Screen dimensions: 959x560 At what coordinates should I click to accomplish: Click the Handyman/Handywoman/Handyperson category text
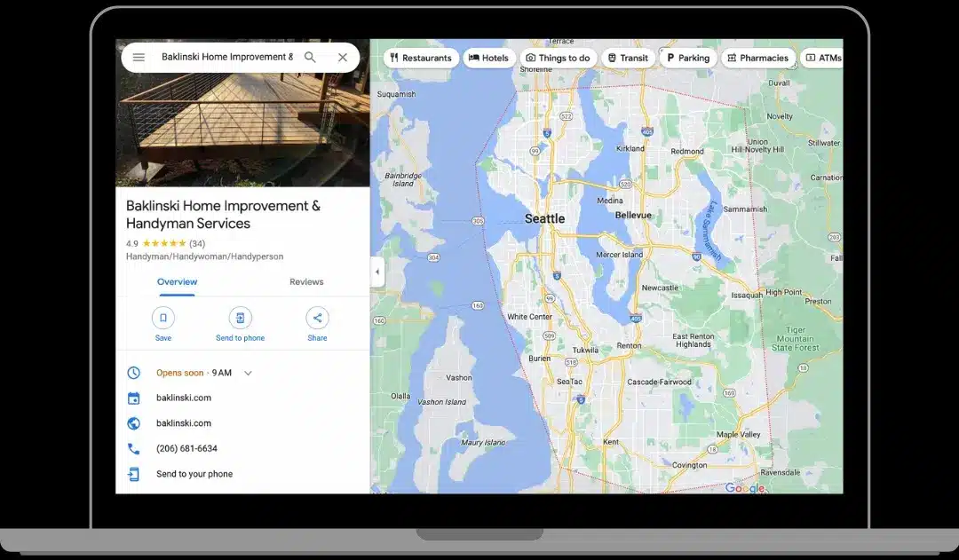tap(204, 256)
